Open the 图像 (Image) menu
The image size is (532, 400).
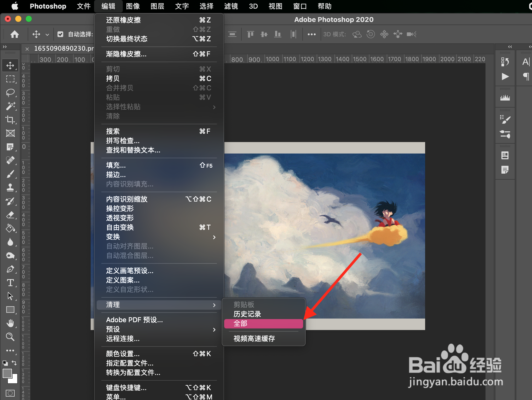tap(133, 6)
